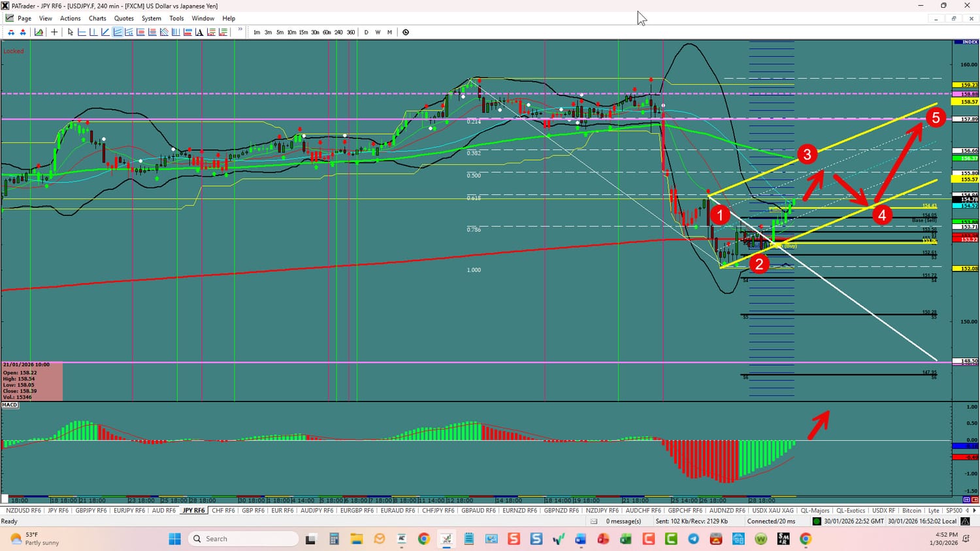This screenshot has width=980, height=551.
Task: Toggle the highlighted parallel channel tool
Action: [x=118, y=32]
